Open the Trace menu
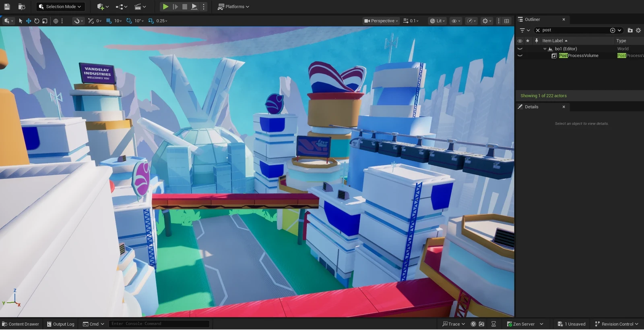The height and width of the screenshot is (330, 644). [454, 324]
